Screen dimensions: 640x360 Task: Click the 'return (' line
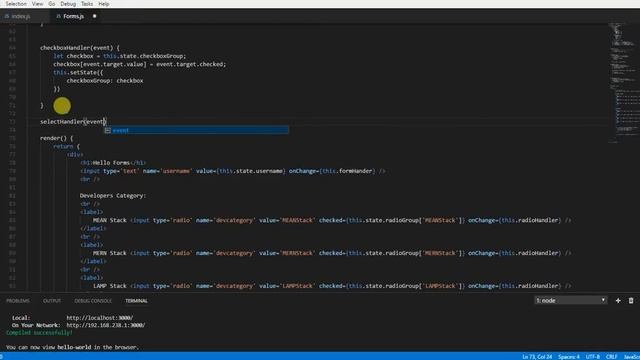click(x=67, y=146)
